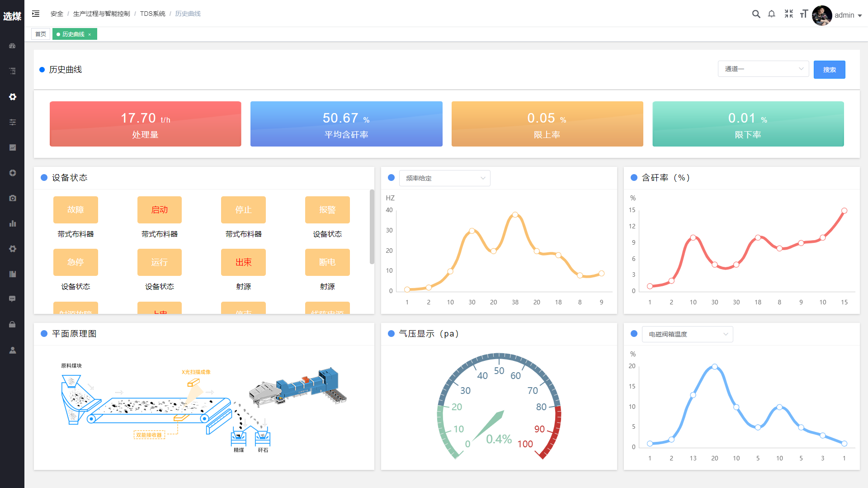Open the 频率给定 chart dropdown
This screenshot has height=488, width=868.
(444, 178)
